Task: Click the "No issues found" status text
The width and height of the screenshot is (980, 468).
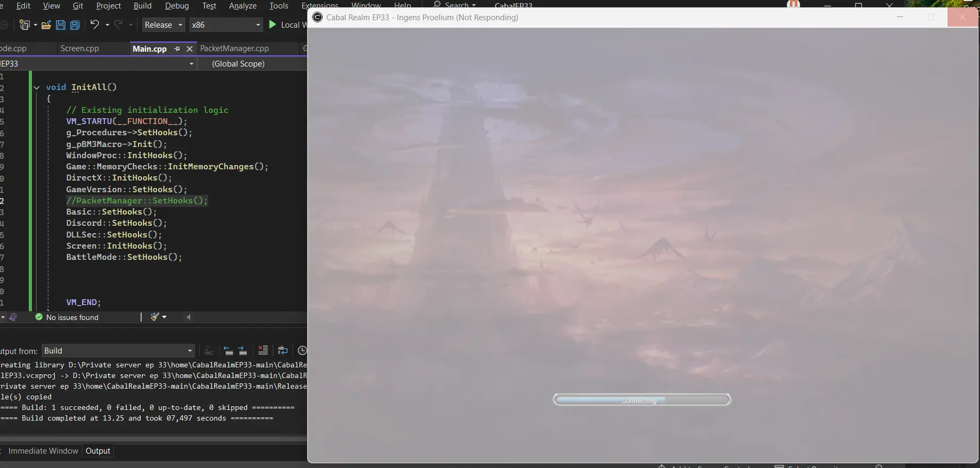Action: click(72, 317)
